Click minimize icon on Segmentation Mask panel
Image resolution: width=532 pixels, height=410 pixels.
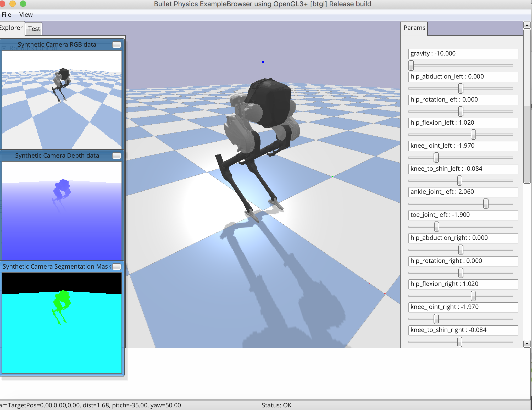click(117, 267)
